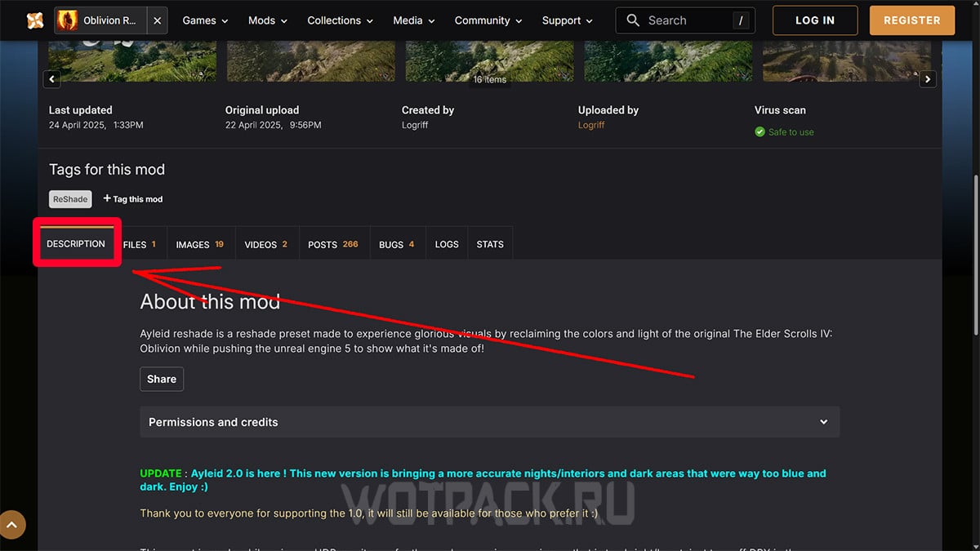Open the Stats tab
980x551 pixels.
point(490,244)
